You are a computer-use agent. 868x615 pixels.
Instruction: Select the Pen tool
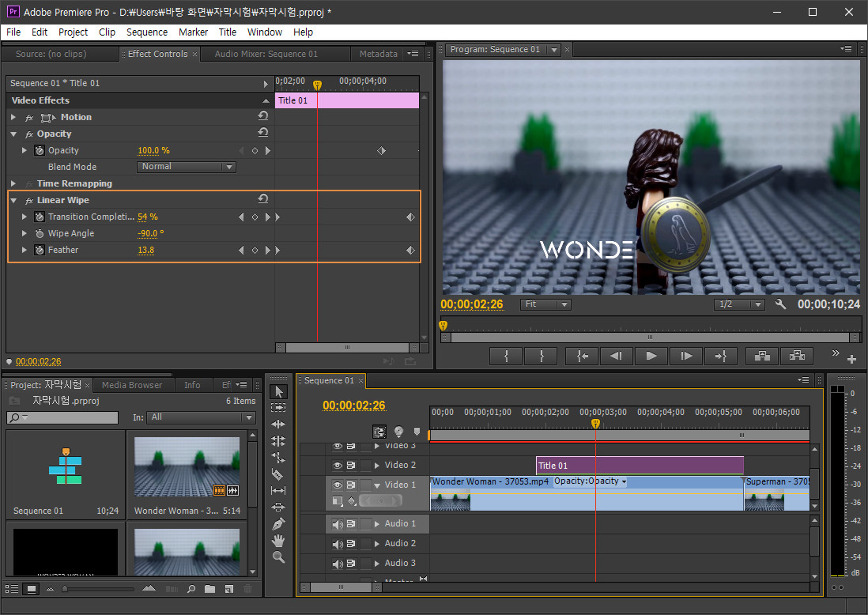pos(278,523)
